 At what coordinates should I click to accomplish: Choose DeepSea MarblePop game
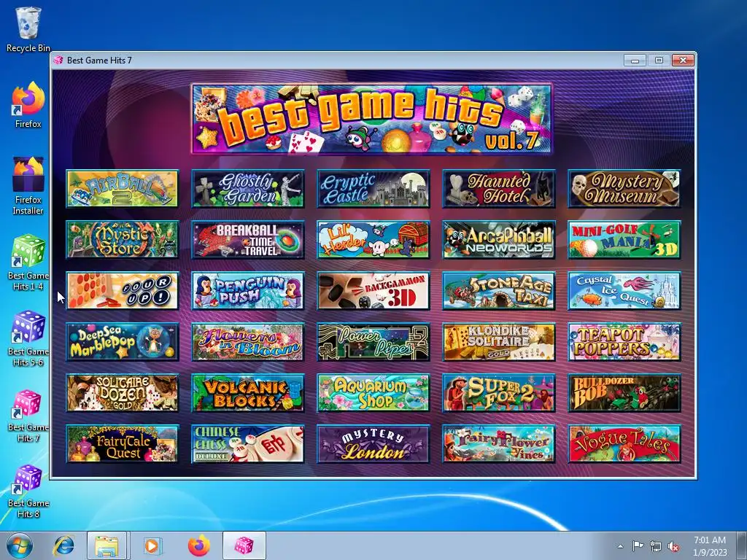pyautogui.click(x=123, y=341)
